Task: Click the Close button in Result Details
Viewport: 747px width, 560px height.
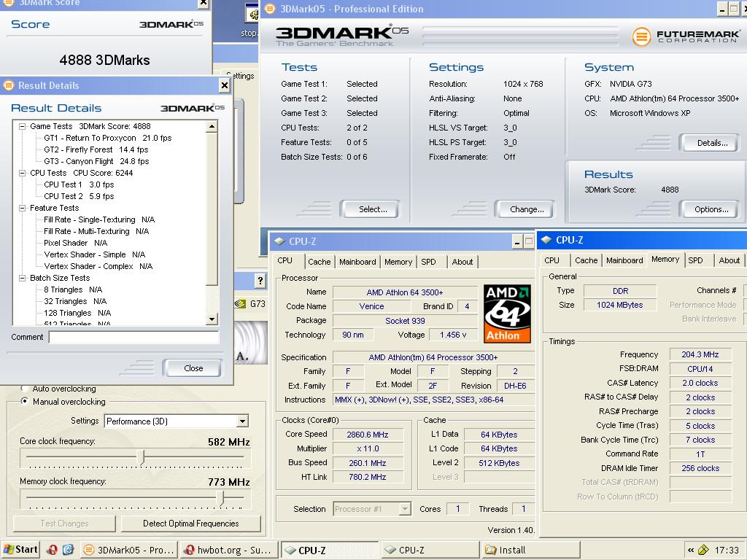Action: (192, 368)
